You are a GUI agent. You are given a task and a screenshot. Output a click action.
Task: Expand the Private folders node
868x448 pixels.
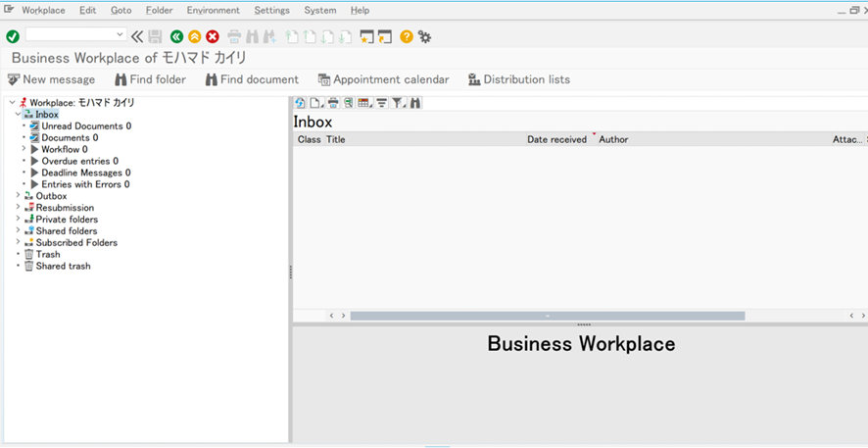18,219
